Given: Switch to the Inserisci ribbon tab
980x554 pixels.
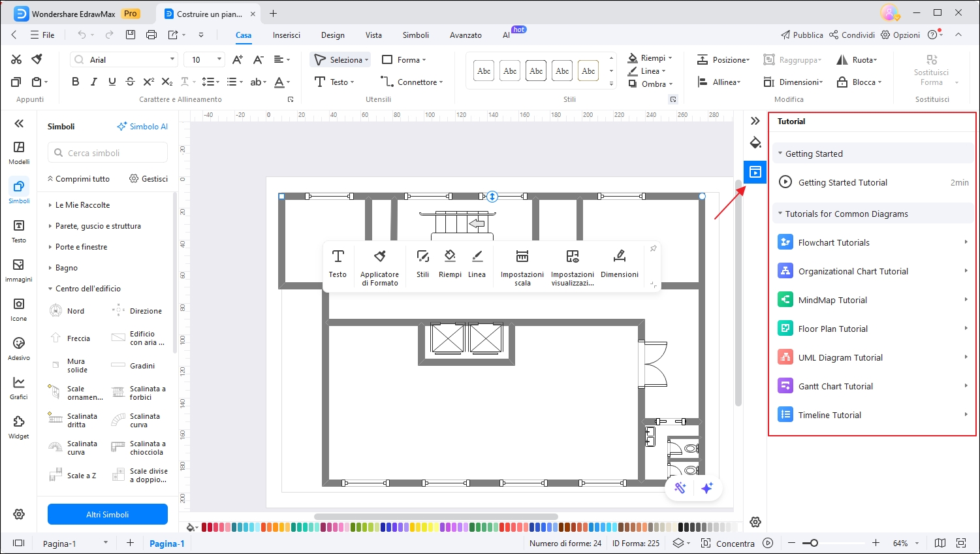Looking at the screenshot, I should 287,35.
